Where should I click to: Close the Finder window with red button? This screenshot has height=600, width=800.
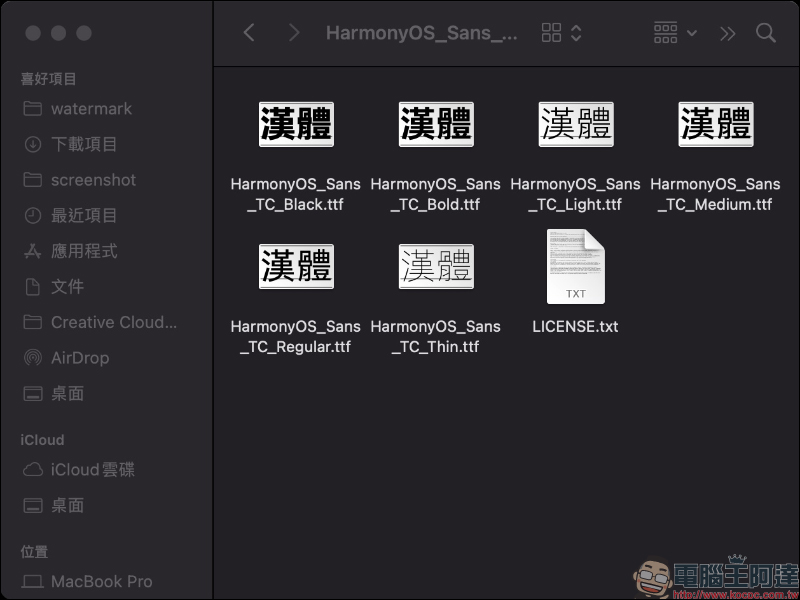click(33, 33)
